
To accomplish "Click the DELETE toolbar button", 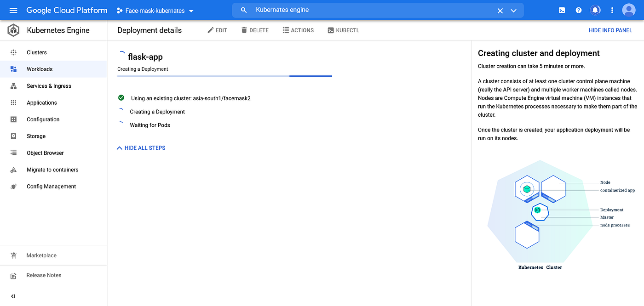I will coord(255,30).
